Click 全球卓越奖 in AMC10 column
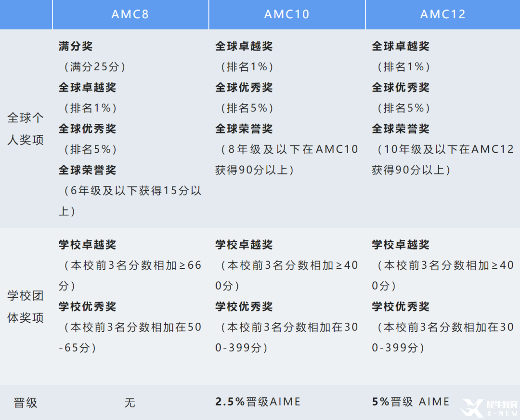 coord(244,46)
